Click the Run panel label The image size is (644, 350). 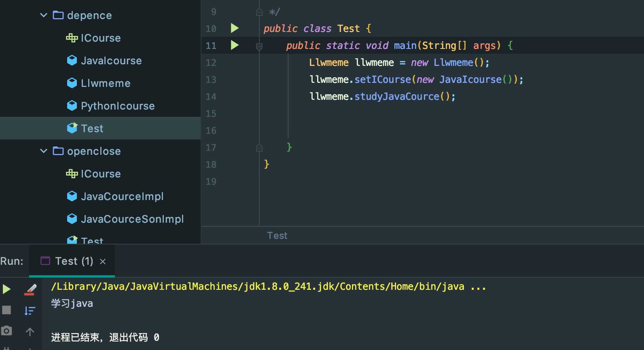coord(12,261)
